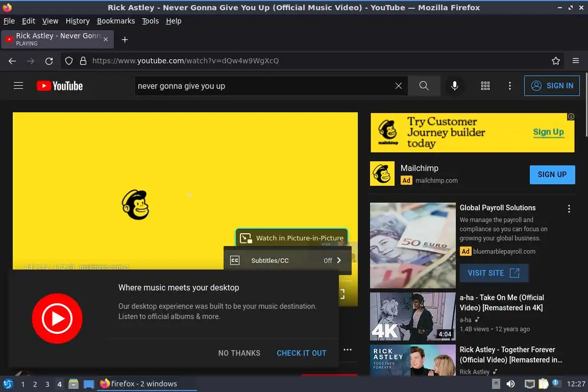
Task: Clear the search query with the X
Action: tap(399, 86)
